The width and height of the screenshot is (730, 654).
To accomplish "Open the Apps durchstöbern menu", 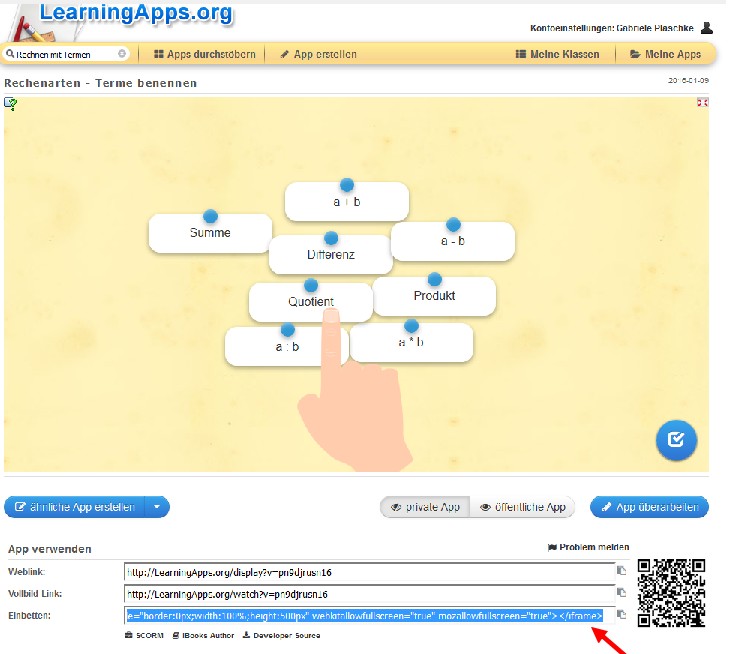I will (x=205, y=54).
